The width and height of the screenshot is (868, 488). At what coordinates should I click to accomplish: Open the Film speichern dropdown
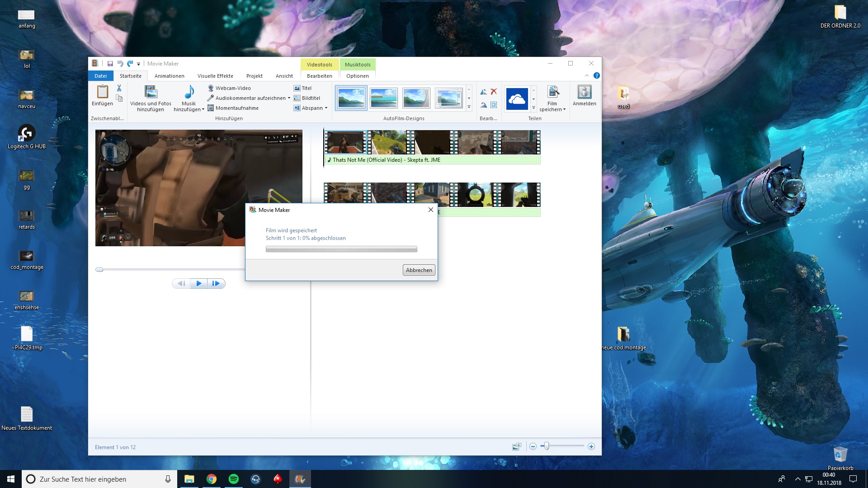coord(564,109)
